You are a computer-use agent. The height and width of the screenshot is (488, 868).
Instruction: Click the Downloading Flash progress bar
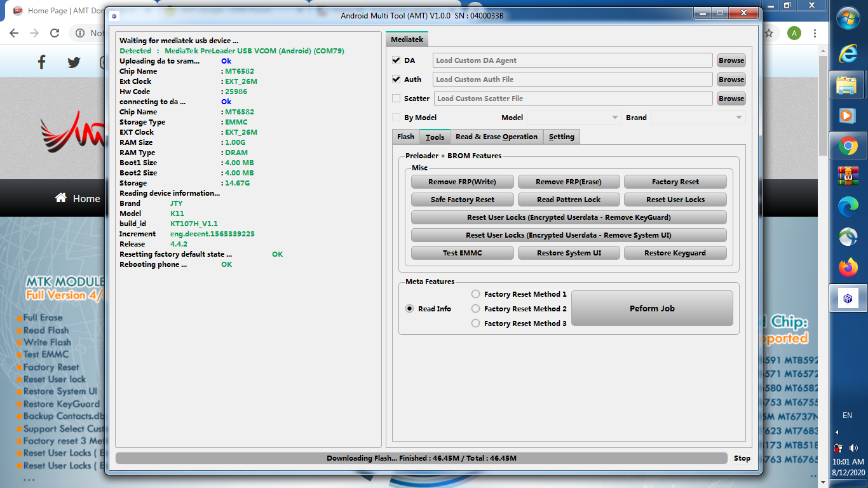click(x=421, y=458)
